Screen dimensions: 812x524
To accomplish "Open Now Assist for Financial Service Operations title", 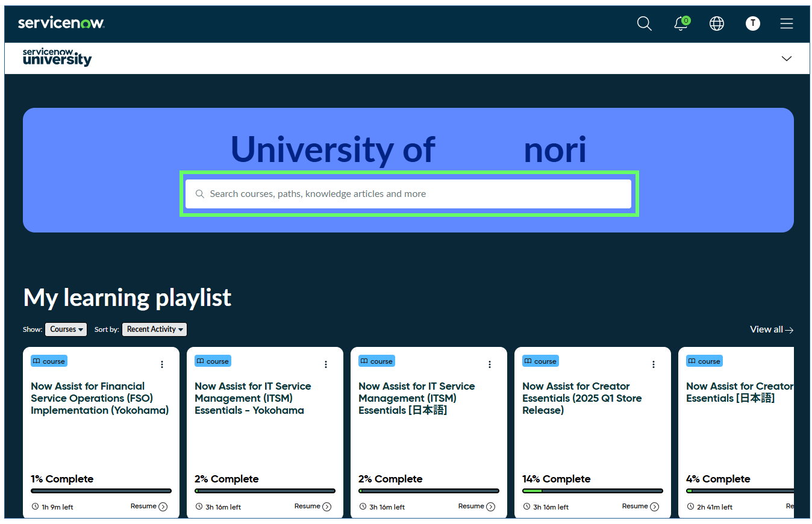I will click(x=100, y=398).
